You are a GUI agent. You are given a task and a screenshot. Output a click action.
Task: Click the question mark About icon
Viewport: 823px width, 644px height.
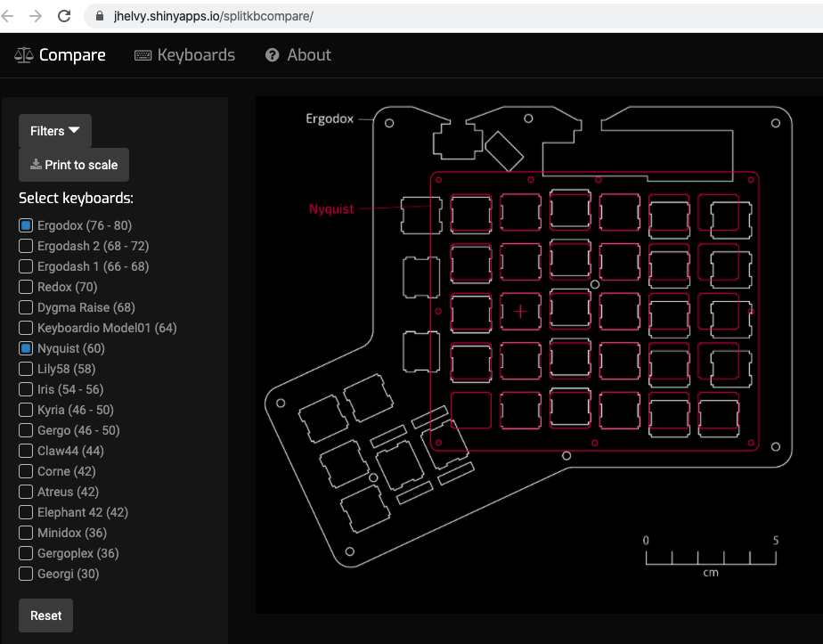pos(272,55)
